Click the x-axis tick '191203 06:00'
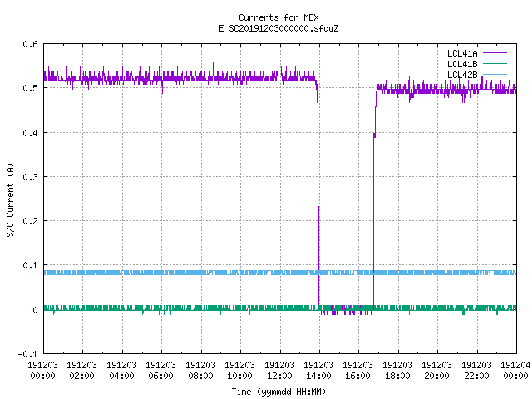The width and height of the screenshot is (532, 399). click(x=160, y=371)
